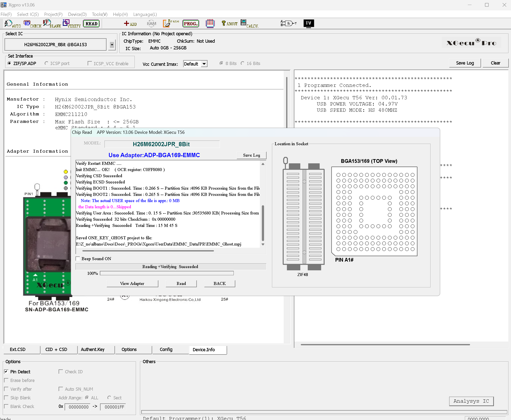Switch to the CID + CSD tab
Viewport: 511px width, 420px height.
pos(56,350)
